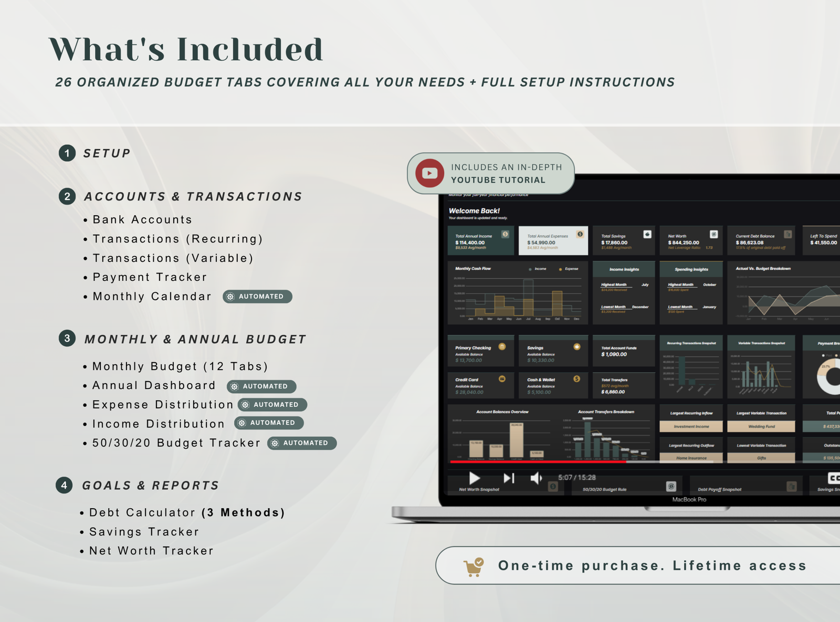This screenshot has height=622, width=840.
Task: Click the red YouTube play icon
Action: [x=429, y=173]
